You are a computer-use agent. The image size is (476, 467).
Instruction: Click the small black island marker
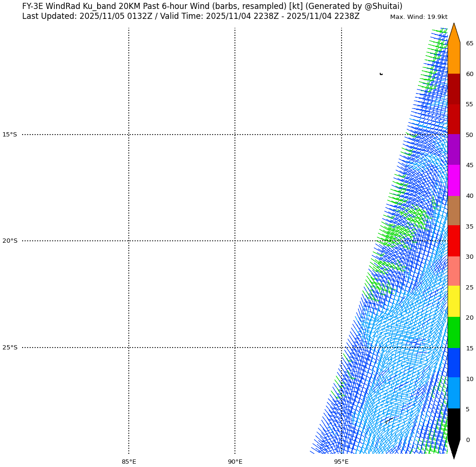[x=381, y=74]
